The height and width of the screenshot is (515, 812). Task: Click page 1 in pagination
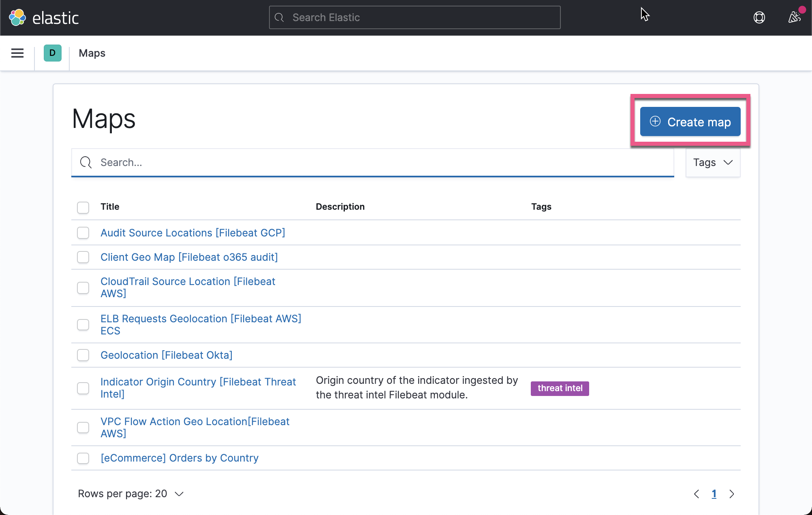pos(714,494)
